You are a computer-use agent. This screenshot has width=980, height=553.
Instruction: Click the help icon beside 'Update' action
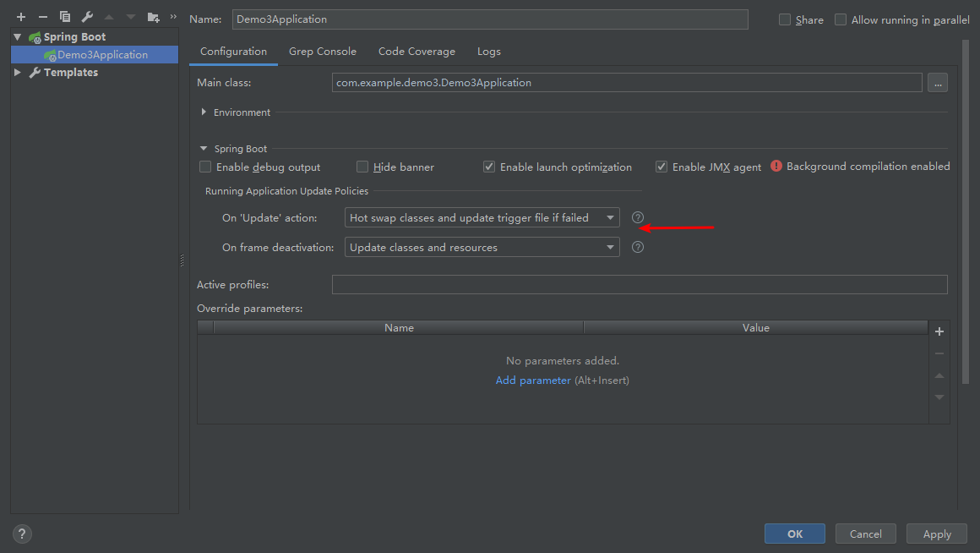(x=638, y=217)
